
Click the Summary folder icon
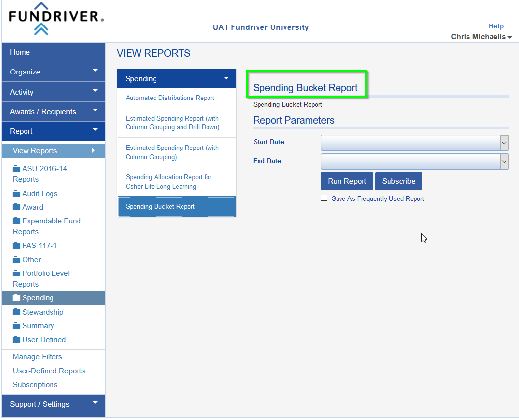[x=16, y=326]
